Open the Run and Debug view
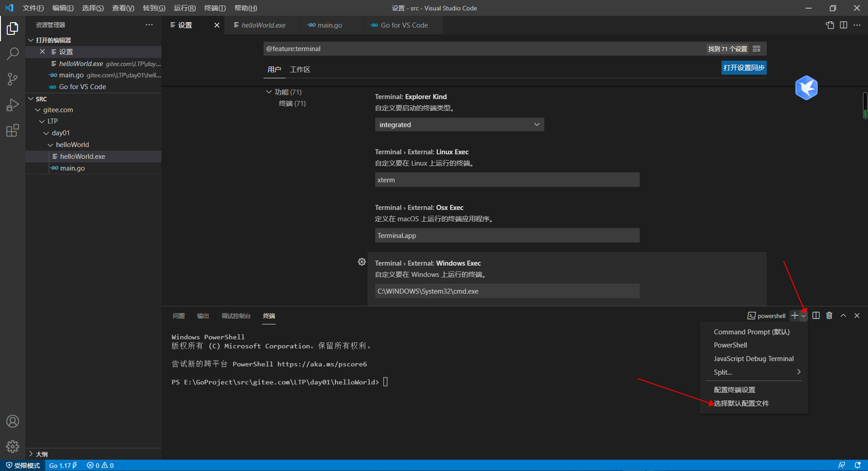 pyautogui.click(x=13, y=105)
